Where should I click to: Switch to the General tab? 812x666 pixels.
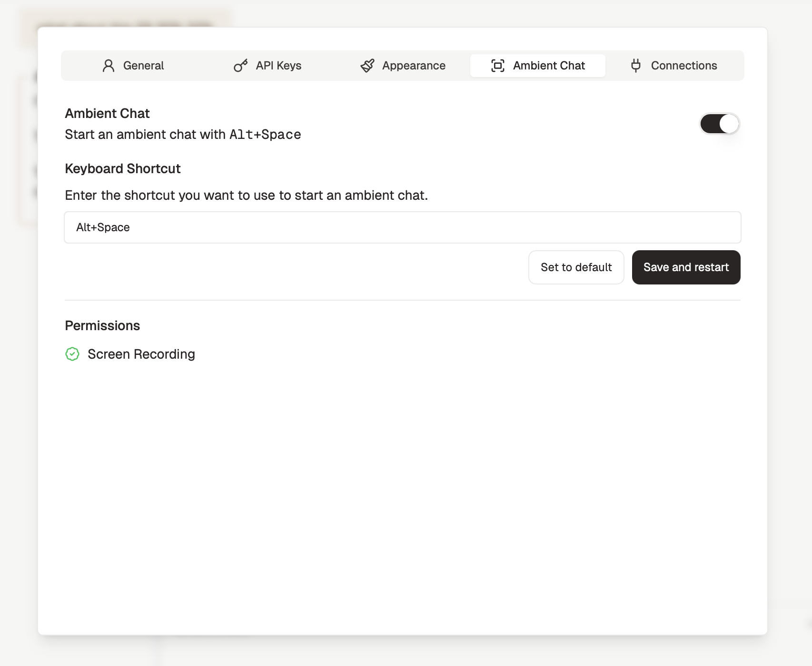click(x=143, y=66)
